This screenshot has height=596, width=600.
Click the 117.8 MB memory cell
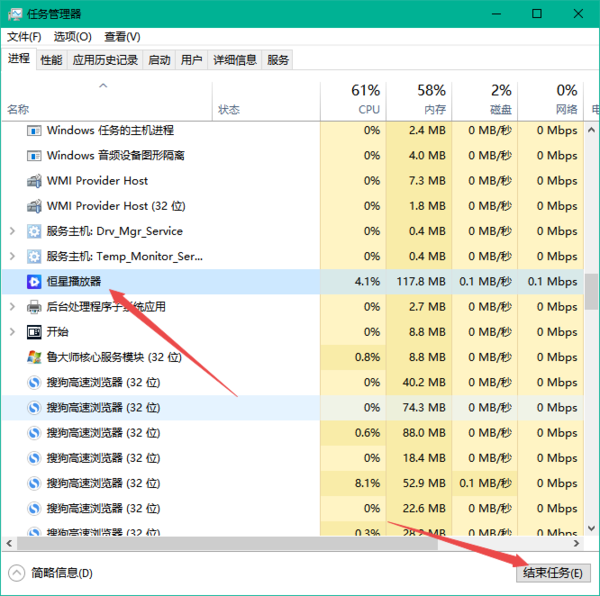421,282
